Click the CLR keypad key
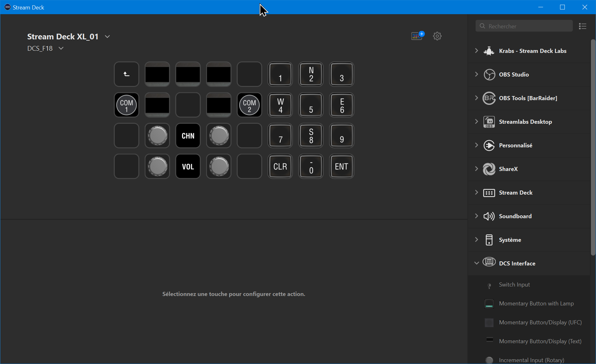596x364 pixels. (280, 167)
